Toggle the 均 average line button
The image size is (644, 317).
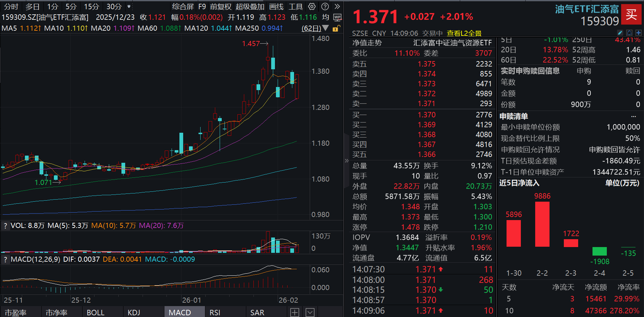(325, 17)
